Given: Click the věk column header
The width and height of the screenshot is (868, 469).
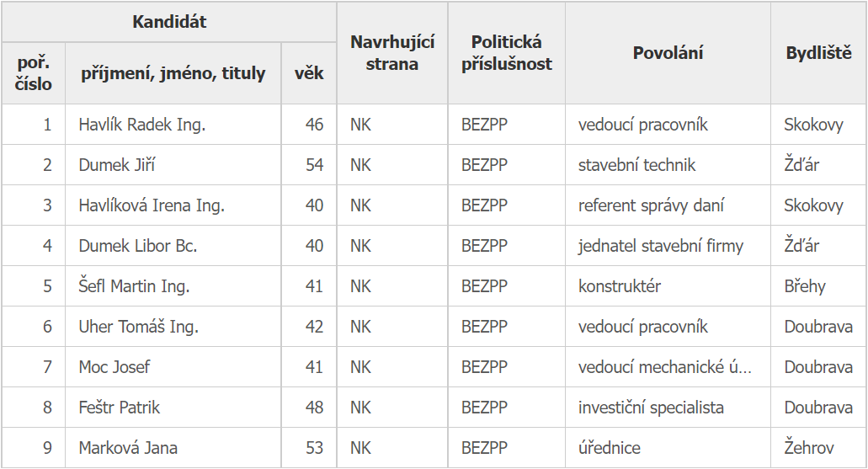Looking at the screenshot, I should click(309, 73).
